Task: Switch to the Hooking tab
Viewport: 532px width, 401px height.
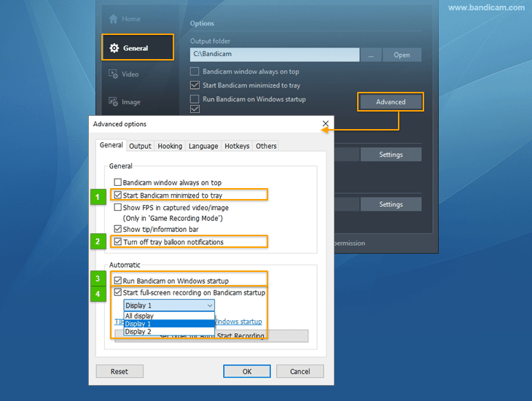Action: [170, 146]
